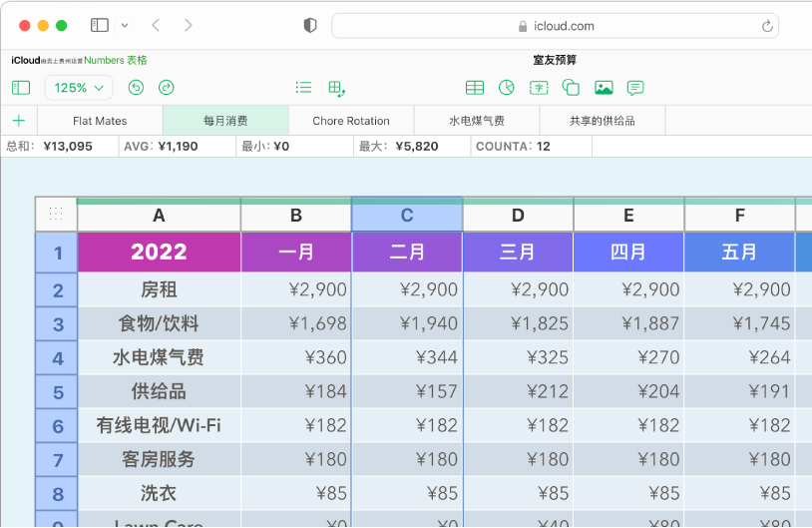Click the 总和 ¥13,095 summary
The height and width of the screenshot is (528, 812).
(60, 146)
